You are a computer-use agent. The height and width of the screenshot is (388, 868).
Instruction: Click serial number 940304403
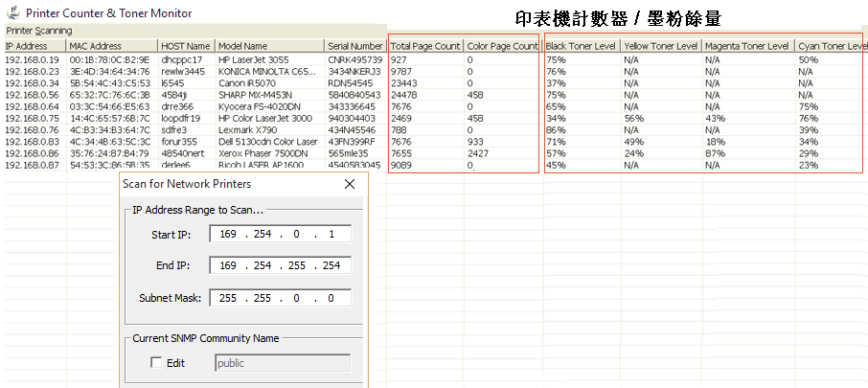[352, 118]
